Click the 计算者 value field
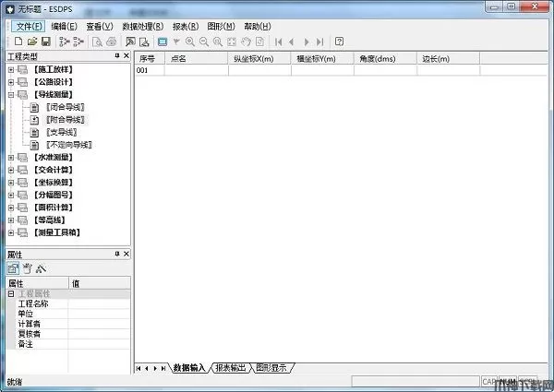This screenshot has height=392, width=554. (99, 324)
